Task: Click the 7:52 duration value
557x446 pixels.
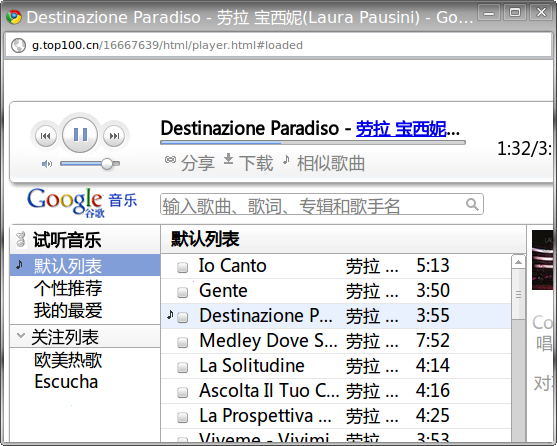Action: [x=433, y=341]
